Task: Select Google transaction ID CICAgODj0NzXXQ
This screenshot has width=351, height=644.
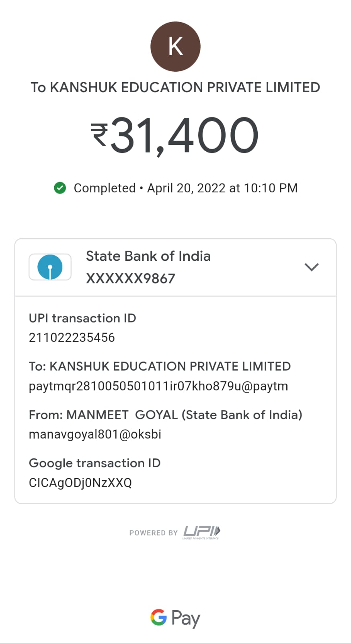Action: (80, 483)
